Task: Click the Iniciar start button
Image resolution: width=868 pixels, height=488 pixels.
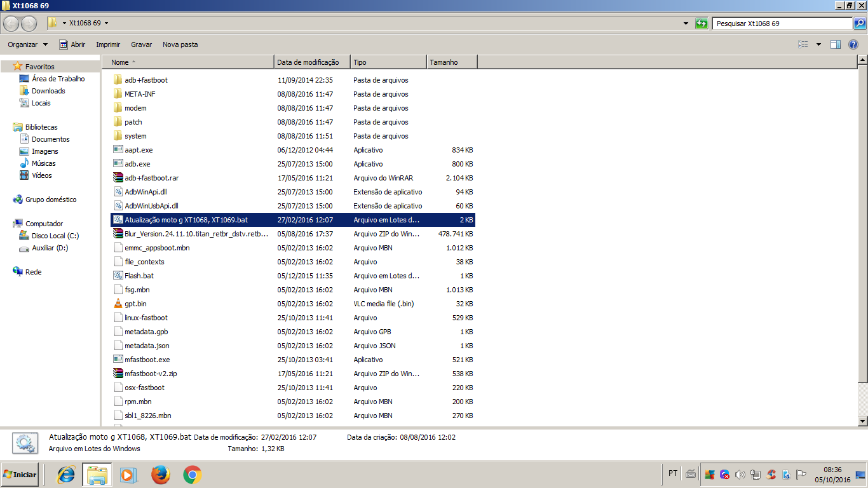Action: click(20, 475)
